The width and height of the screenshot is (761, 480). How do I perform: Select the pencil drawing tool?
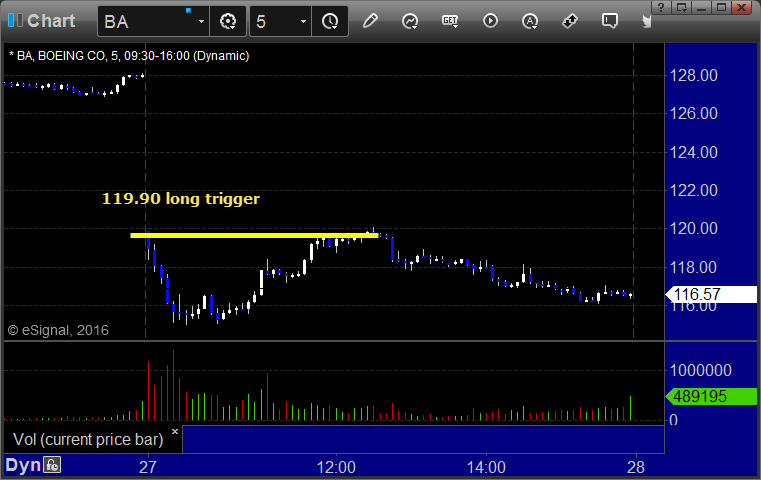370,21
